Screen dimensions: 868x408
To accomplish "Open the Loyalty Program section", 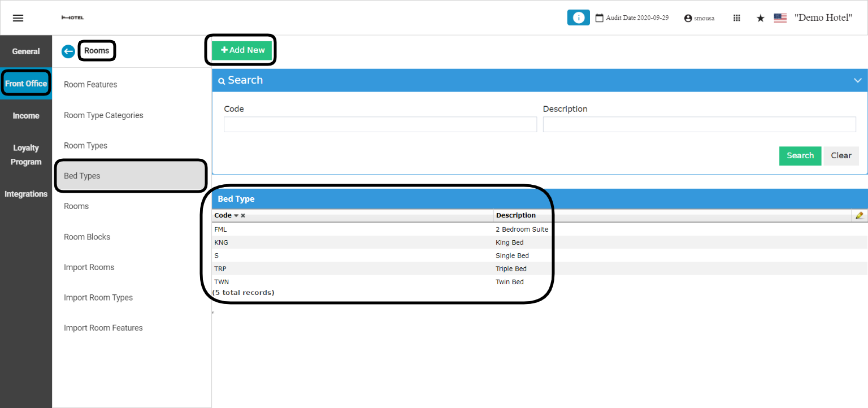I will click(26, 155).
